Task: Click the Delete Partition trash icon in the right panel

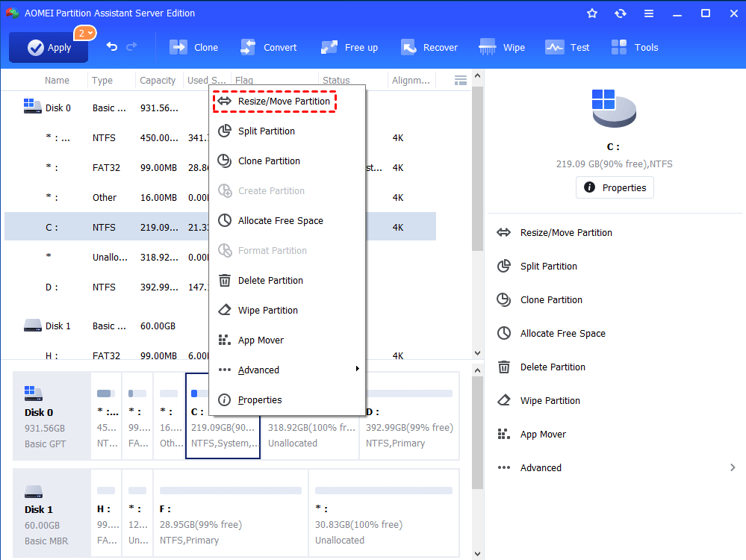Action: click(504, 367)
